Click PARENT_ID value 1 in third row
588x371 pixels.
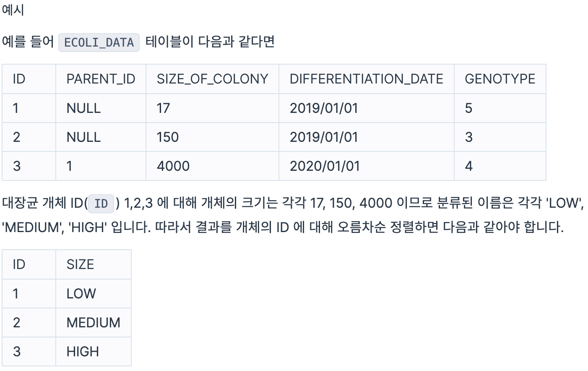[101, 166]
